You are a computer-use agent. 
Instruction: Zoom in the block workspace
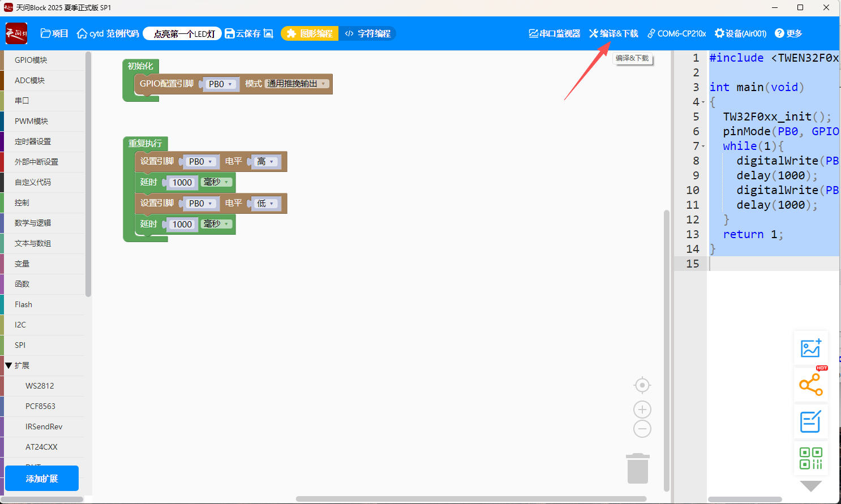pyautogui.click(x=642, y=410)
